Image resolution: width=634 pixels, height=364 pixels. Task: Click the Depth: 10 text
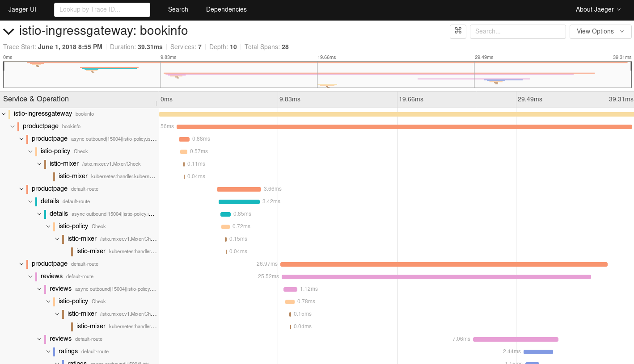(x=223, y=47)
